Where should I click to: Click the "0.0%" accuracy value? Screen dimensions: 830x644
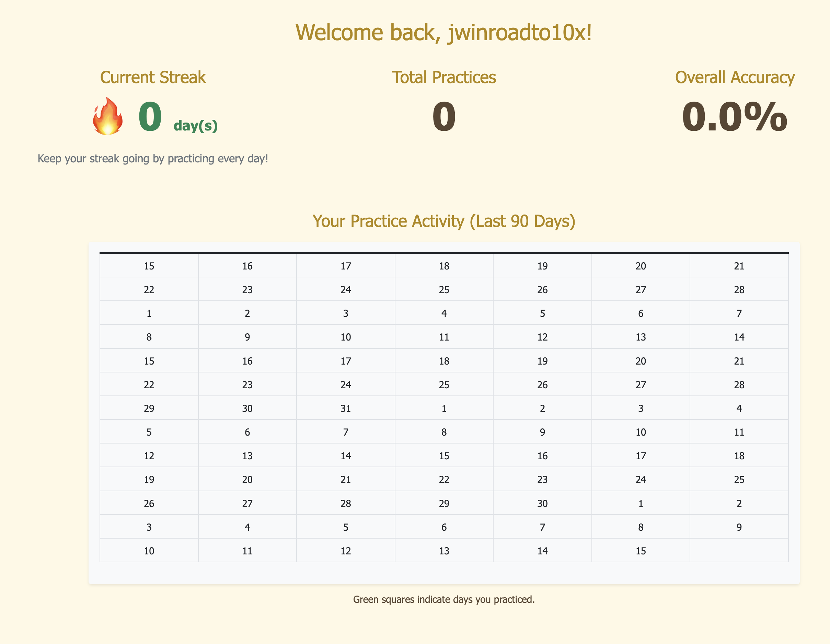pyautogui.click(x=735, y=116)
